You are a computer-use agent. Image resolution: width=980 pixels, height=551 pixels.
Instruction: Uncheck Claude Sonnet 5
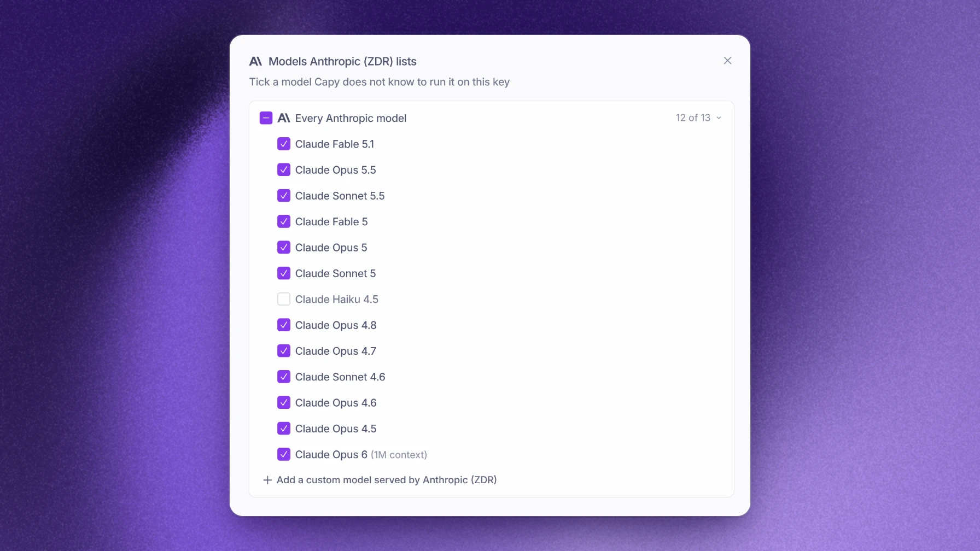284,273
